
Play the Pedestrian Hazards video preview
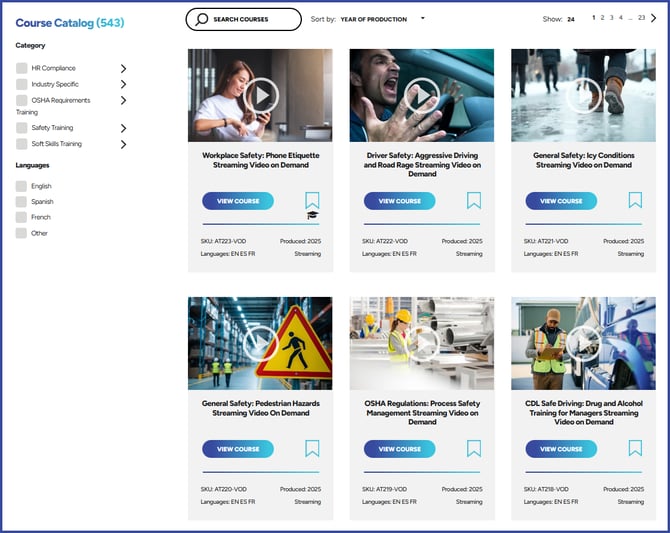coord(260,343)
